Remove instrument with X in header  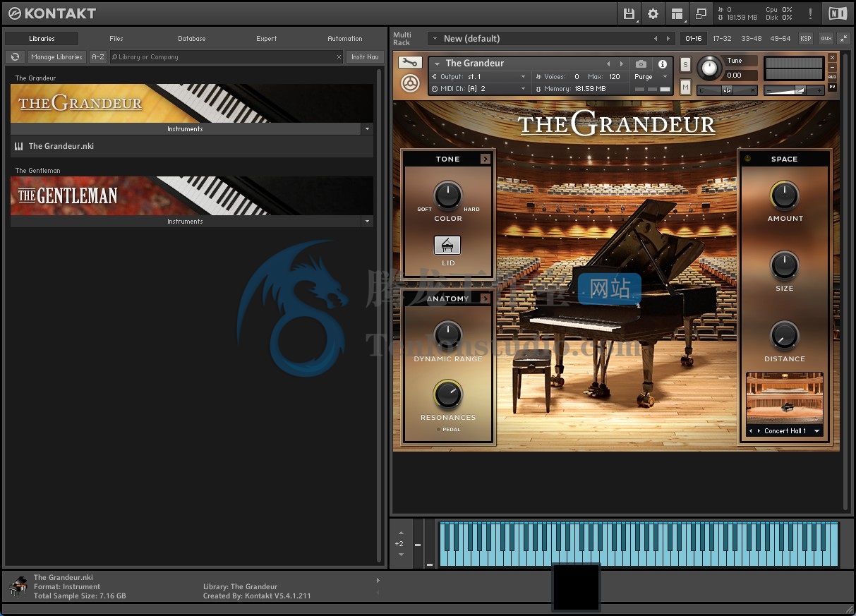click(x=832, y=58)
